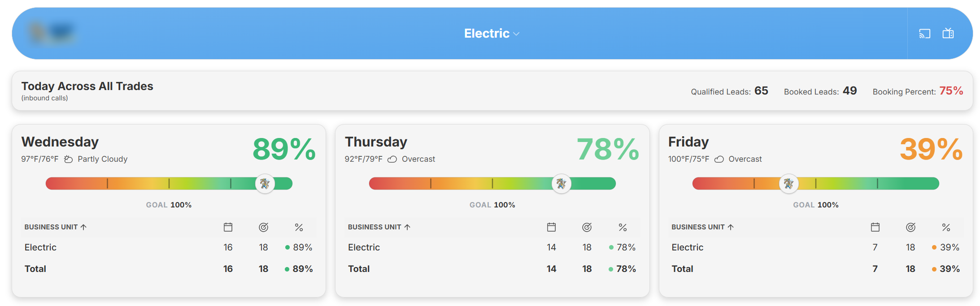Click the target goal icon in Wednesday table
Image resolution: width=980 pixels, height=306 pixels.
point(263,227)
